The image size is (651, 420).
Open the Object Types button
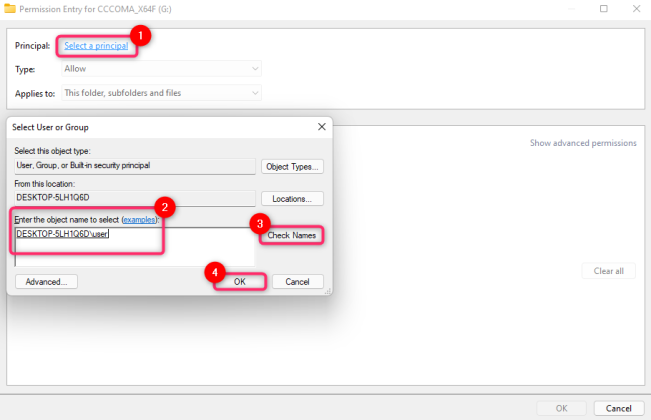click(x=292, y=167)
